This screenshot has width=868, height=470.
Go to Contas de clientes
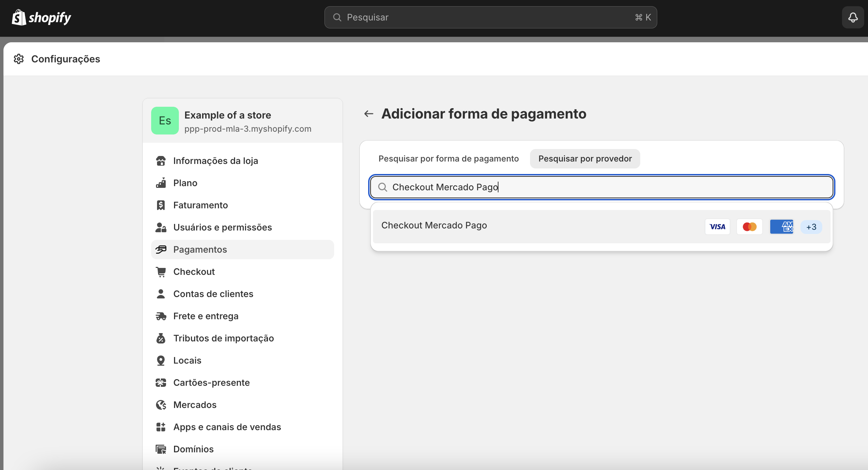coord(243,294)
